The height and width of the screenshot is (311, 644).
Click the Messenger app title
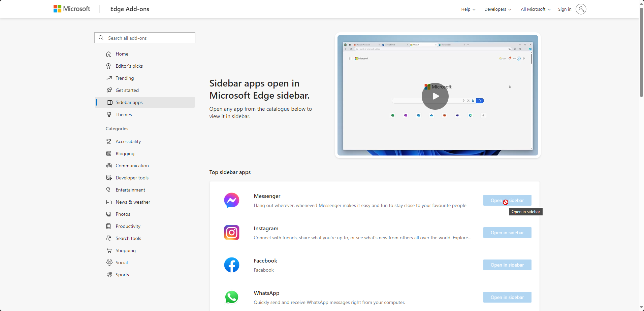[x=267, y=196]
